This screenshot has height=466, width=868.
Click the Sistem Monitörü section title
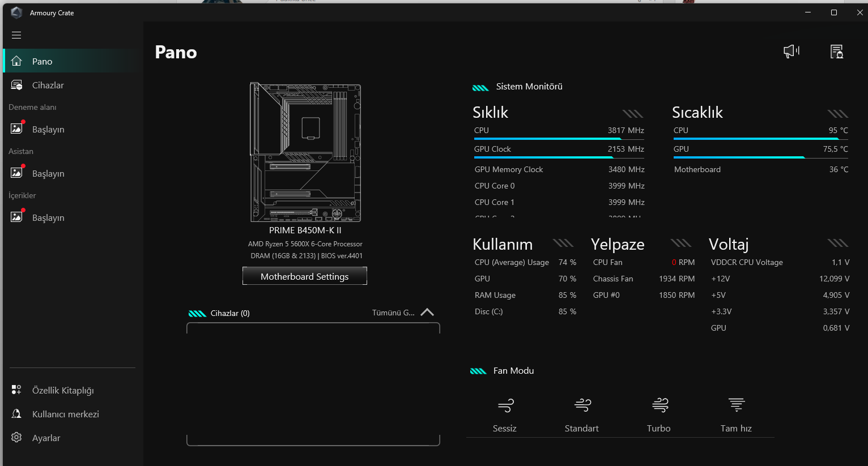click(529, 87)
